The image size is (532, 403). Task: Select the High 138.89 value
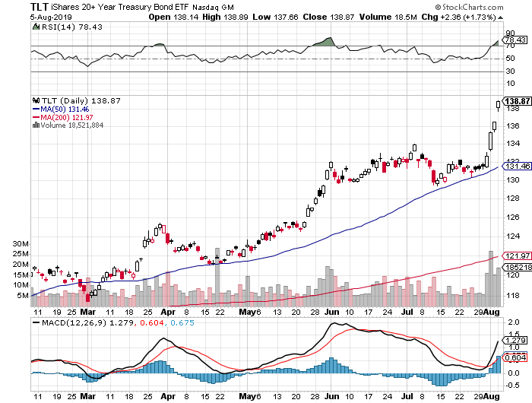(225, 17)
